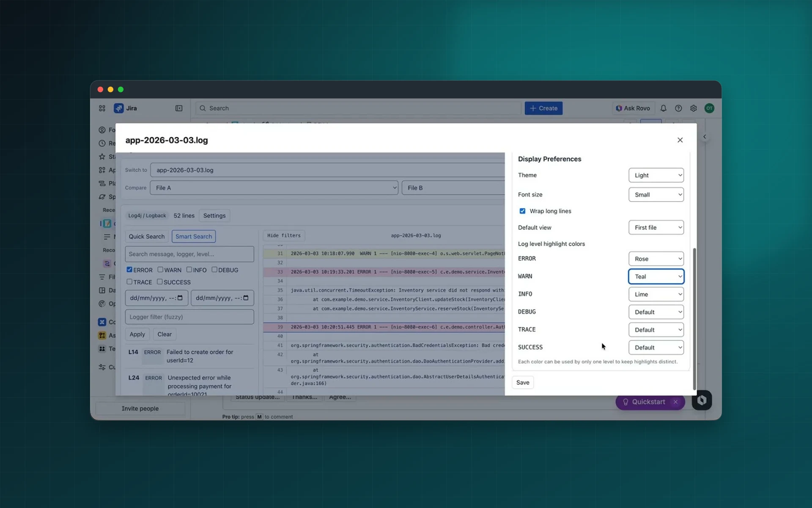Screen dimensions: 812x508
Task: Open the notifications bell icon
Action: click(663, 108)
